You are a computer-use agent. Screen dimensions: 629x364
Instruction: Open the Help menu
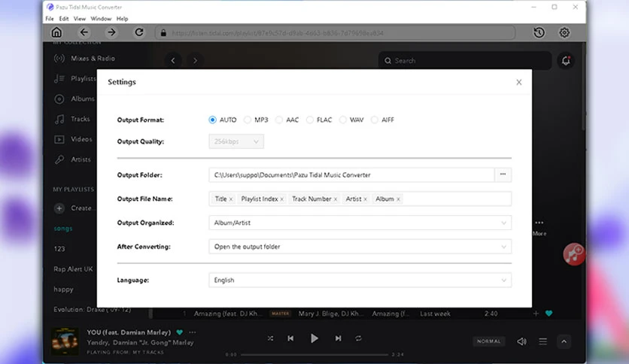point(122,19)
